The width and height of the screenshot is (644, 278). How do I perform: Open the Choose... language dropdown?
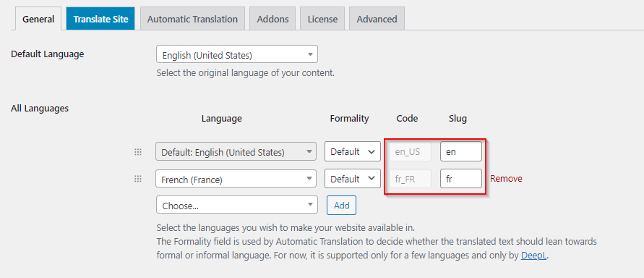pos(237,205)
